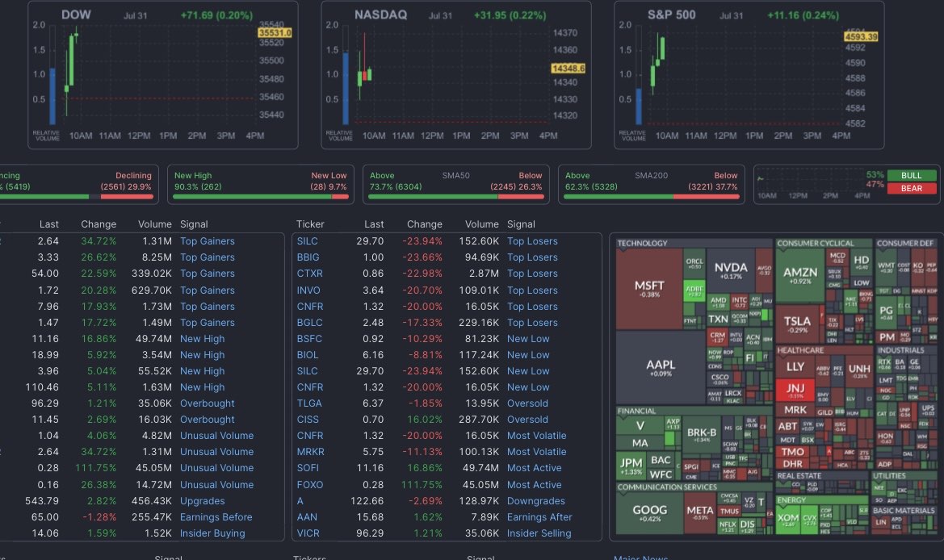Select the LLY tile in the heat map
Image resolution: width=944 pixels, height=560 pixels.
point(795,367)
